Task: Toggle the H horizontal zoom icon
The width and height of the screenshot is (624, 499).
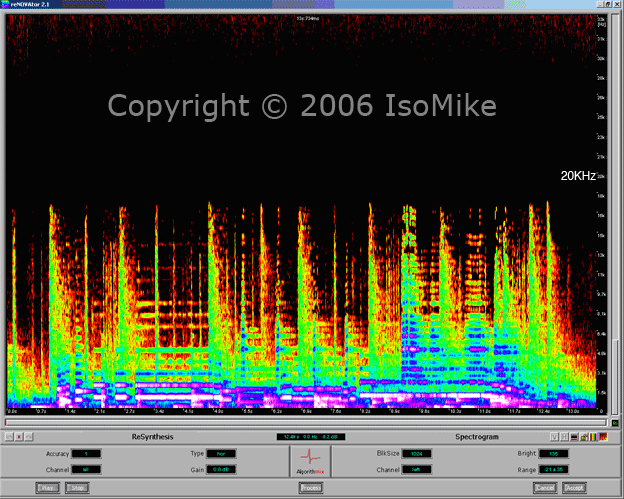Action: click(564, 437)
